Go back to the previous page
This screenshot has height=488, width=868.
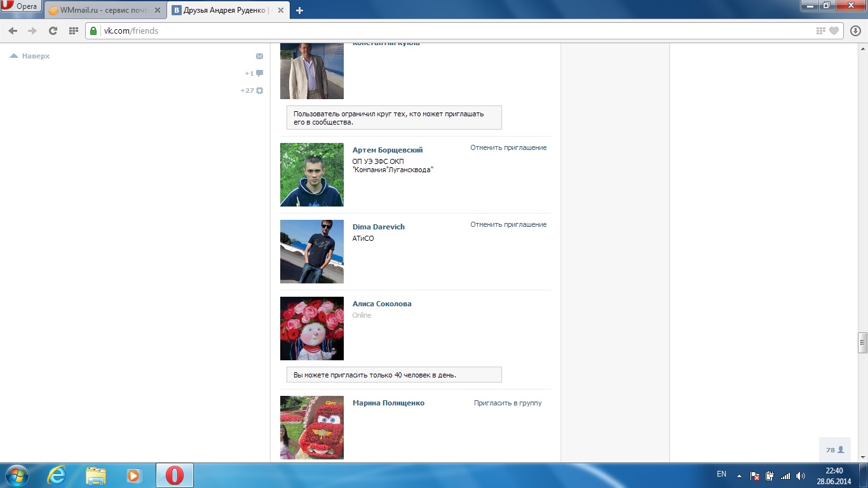click(x=13, y=30)
